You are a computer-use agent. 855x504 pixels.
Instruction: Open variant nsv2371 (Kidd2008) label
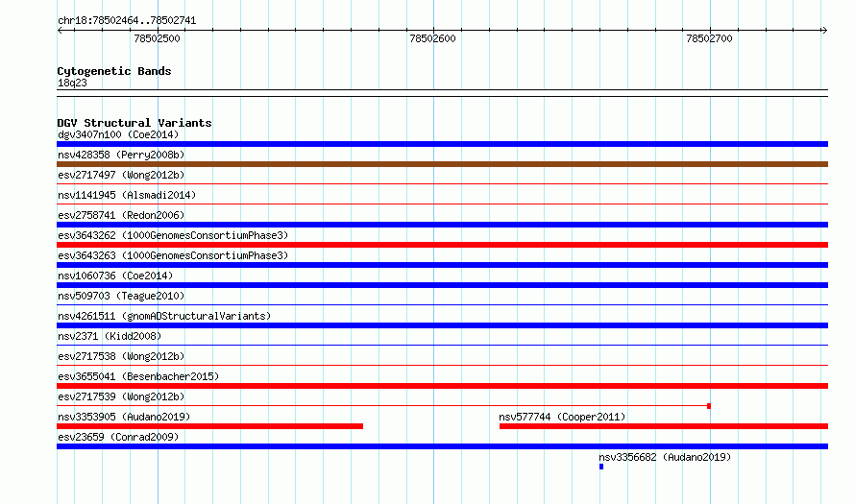[x=110, y=336]
